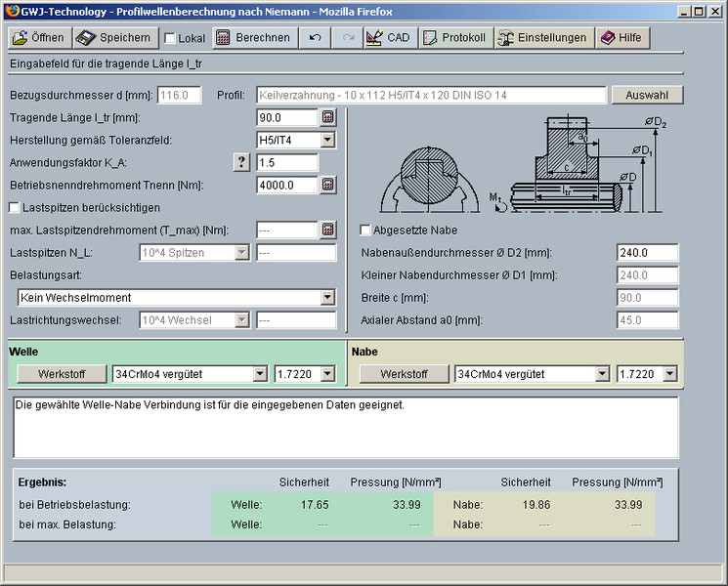728x586 pixels.
Task: Open the Hilfe help item
Action: point(621,38)
